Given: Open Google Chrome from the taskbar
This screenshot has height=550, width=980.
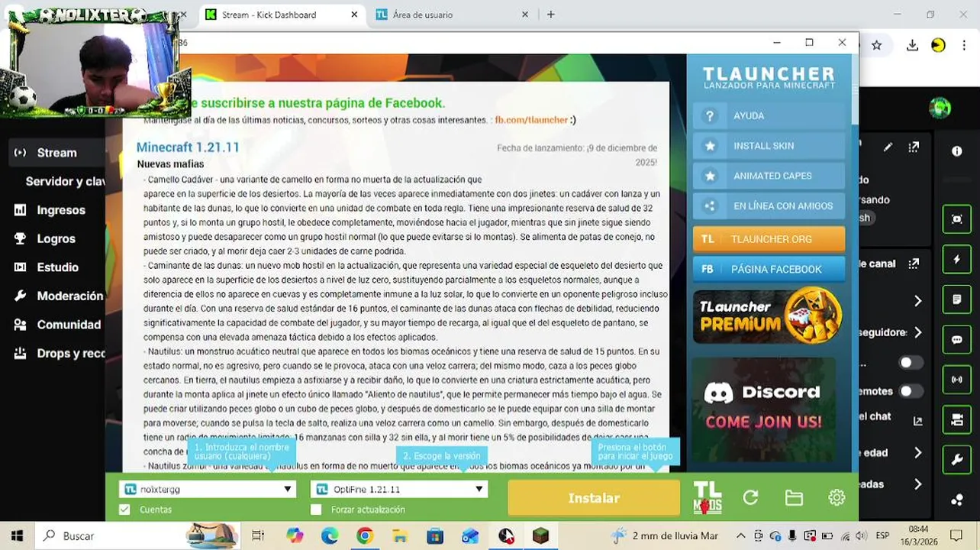Looking at the screenshot, I should coord(365,536).
